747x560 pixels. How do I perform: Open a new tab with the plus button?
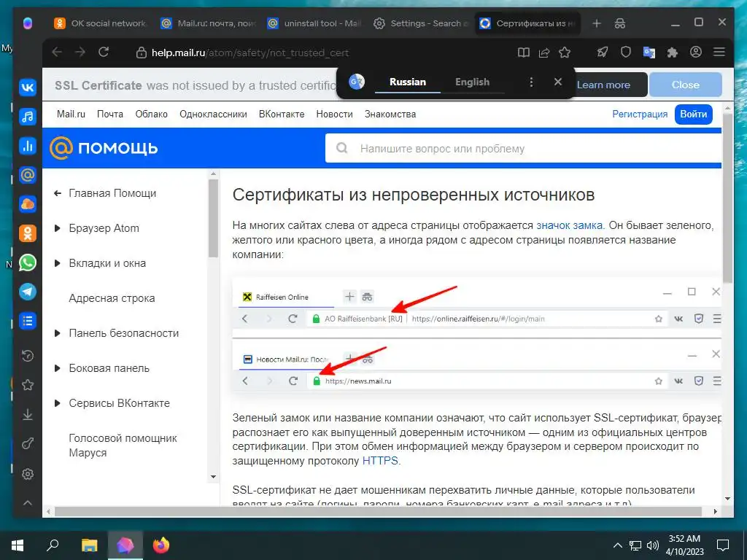[x=597, y=23]
